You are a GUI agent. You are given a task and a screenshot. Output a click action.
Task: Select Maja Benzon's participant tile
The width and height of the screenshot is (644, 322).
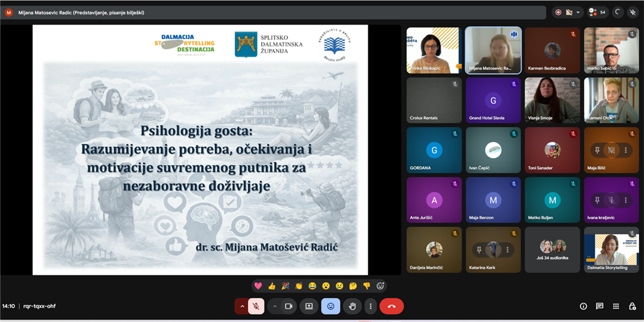click(x=494, y=200)
